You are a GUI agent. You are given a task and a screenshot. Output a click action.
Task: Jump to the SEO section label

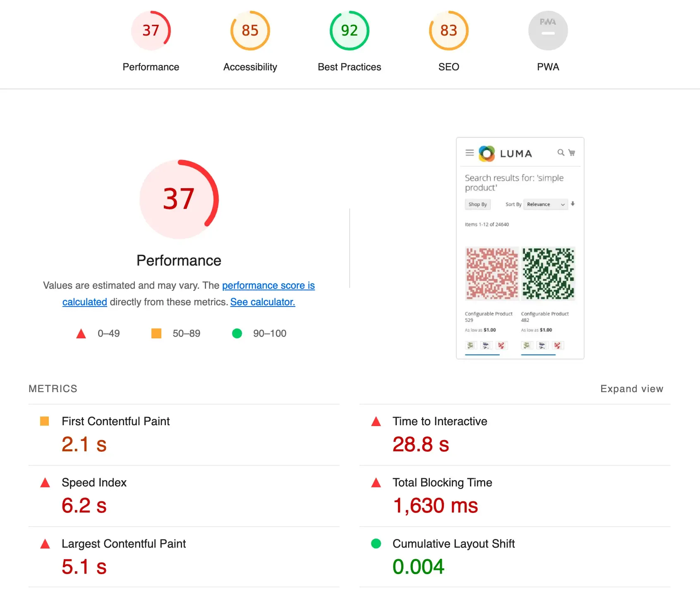coord(448,67)
